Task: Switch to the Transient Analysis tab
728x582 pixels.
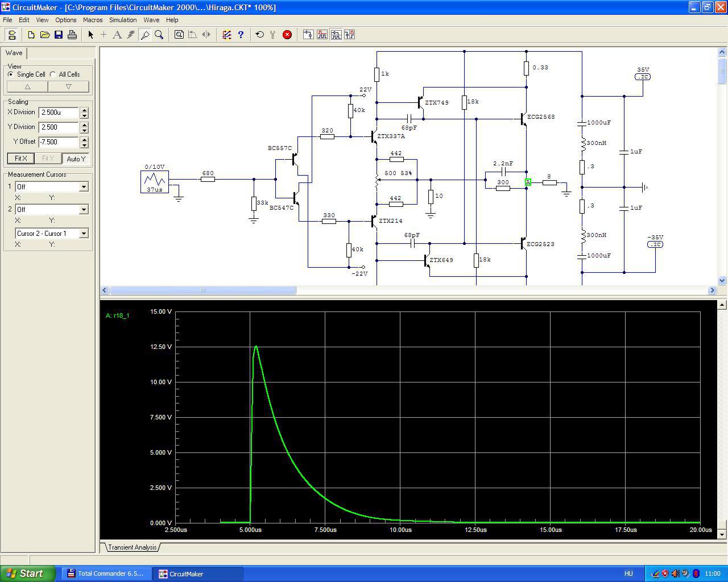Action: [132, 547]
